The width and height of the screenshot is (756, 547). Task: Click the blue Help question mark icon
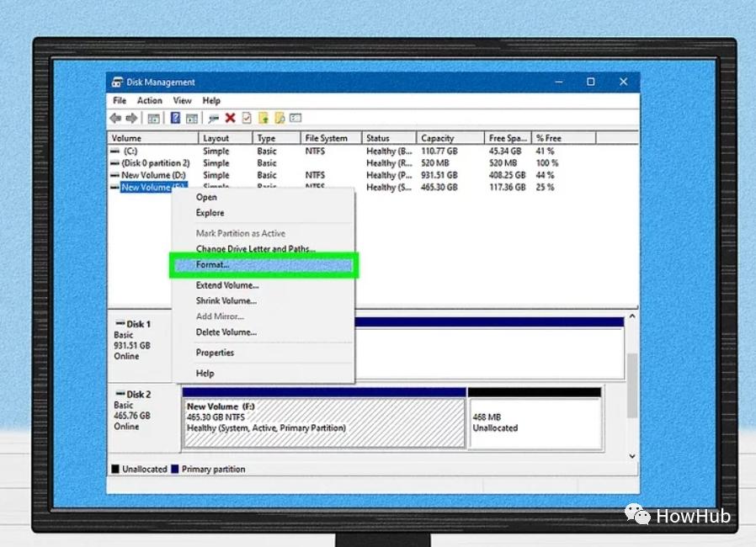click(176, 119)
